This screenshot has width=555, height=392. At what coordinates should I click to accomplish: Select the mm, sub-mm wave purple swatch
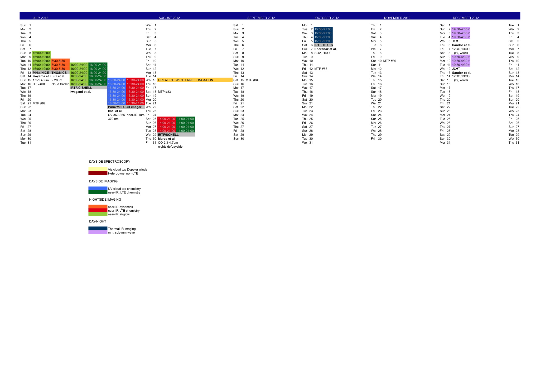98,233
